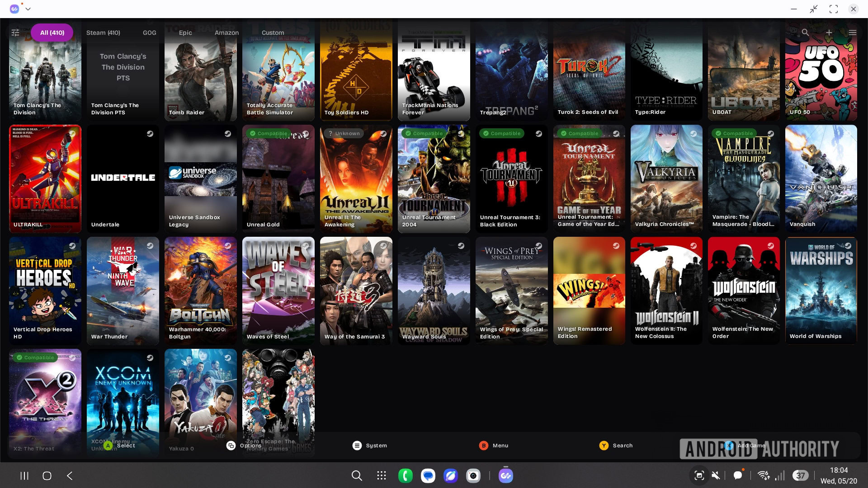The height and width of the screenshot is (488, 868).
Task: Select the Amazon library tab
Action: pyautogui.click(x=226, y=33)
